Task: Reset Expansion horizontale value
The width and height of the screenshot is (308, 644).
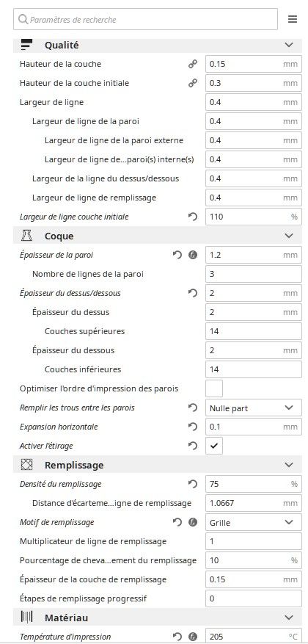Action: coord(193,427)
